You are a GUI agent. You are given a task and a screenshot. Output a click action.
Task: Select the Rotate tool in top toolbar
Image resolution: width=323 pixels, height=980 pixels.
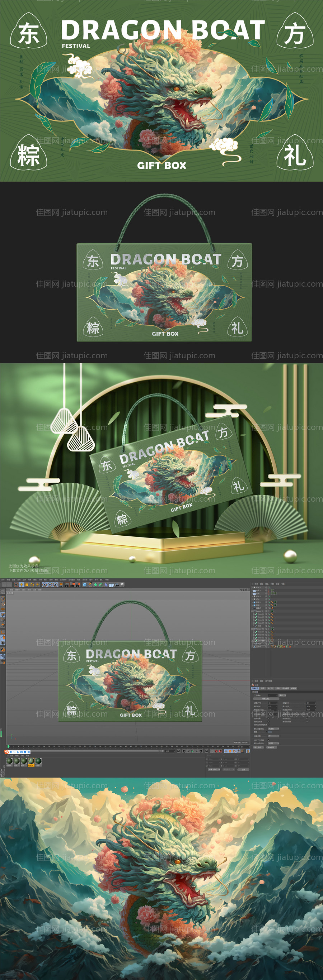32,585
